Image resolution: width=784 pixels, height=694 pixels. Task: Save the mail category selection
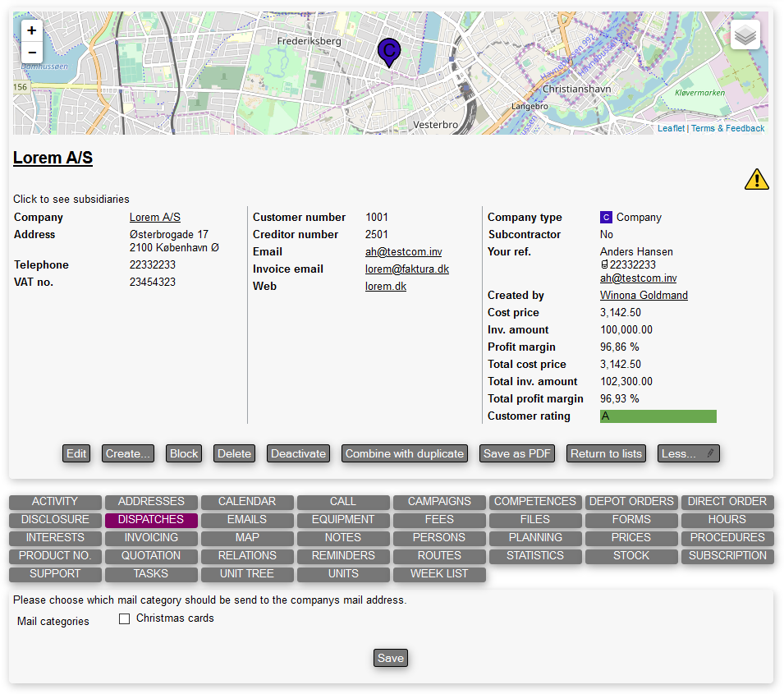tap(391, 659)
